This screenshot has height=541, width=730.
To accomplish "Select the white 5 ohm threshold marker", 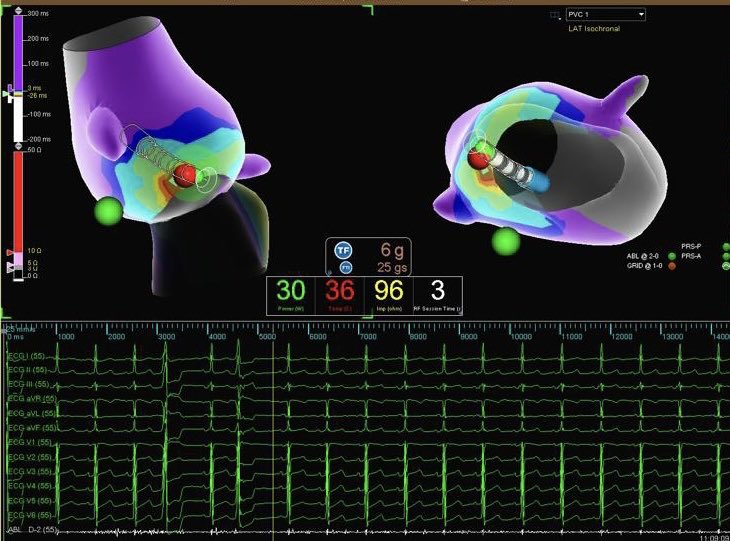I will pyautogui.click(x=10, y=264).
